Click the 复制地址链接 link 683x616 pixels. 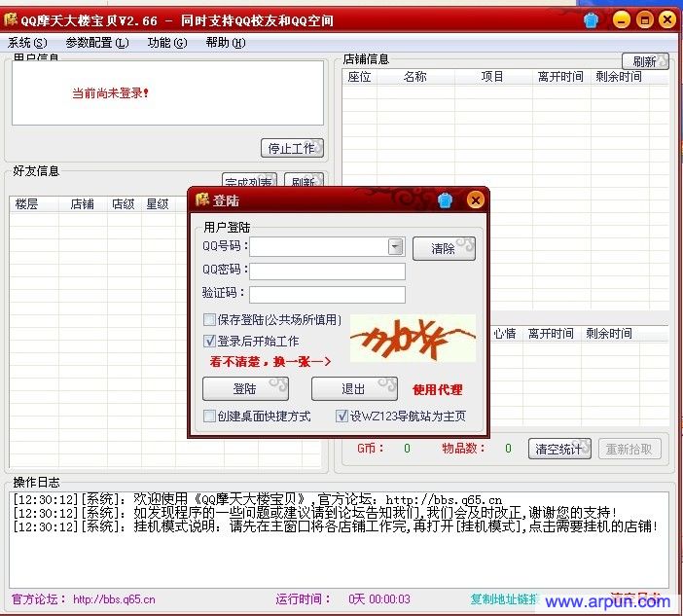click(504, 599)
